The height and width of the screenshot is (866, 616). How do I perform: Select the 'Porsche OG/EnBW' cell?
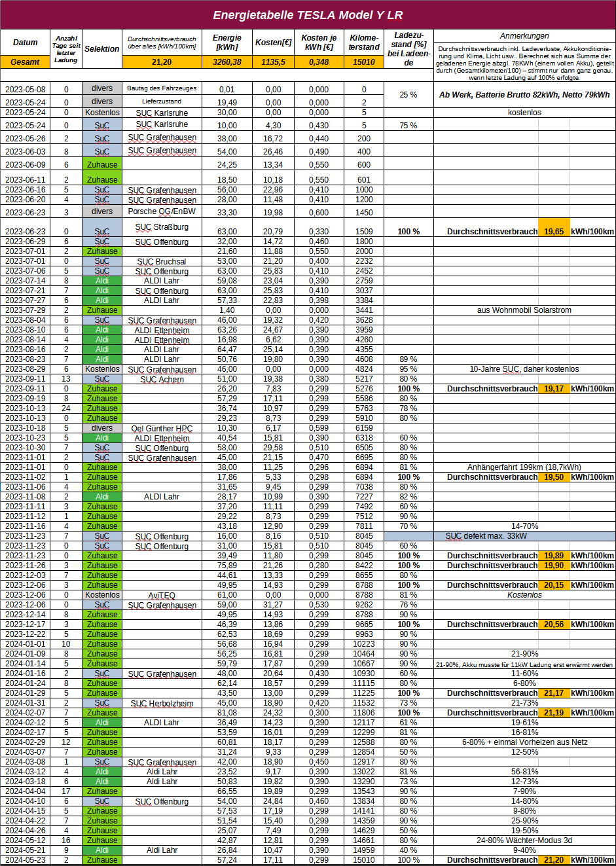pyautogui.click(x=162, y=211)
